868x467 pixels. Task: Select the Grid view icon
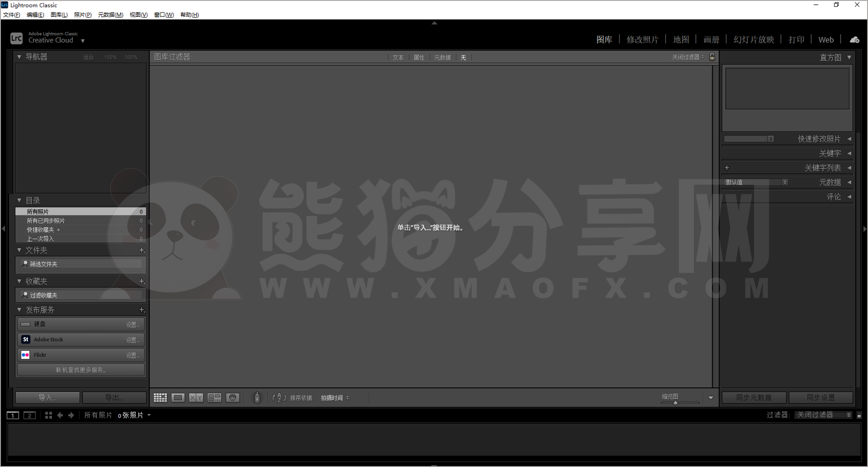[160, 397]
